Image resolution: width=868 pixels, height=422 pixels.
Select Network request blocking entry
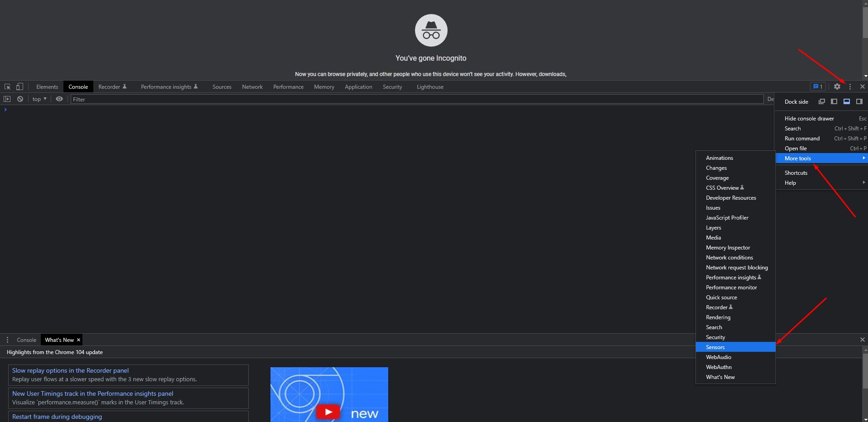(736, 267)
